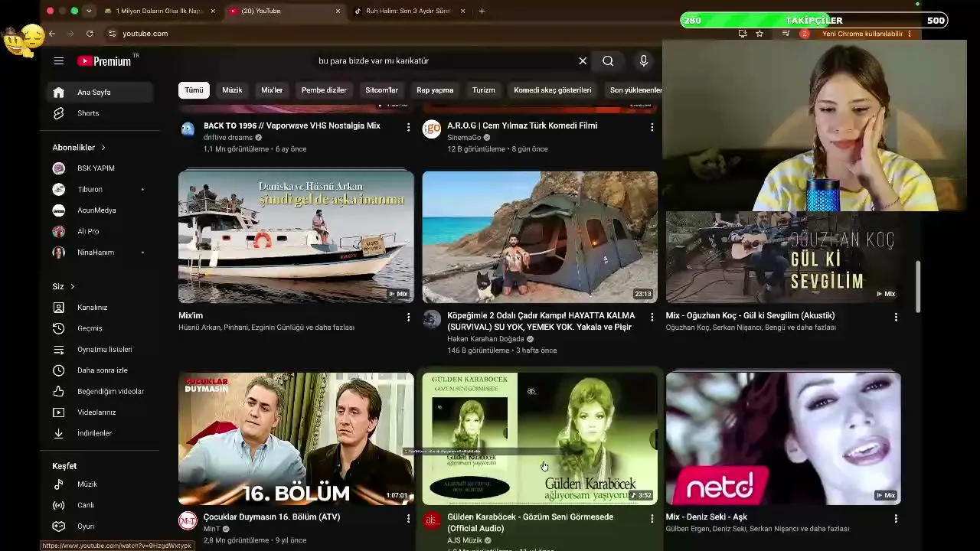Select the Müzik filter chip
Screen dimensions: 980x551
(232, 90)
